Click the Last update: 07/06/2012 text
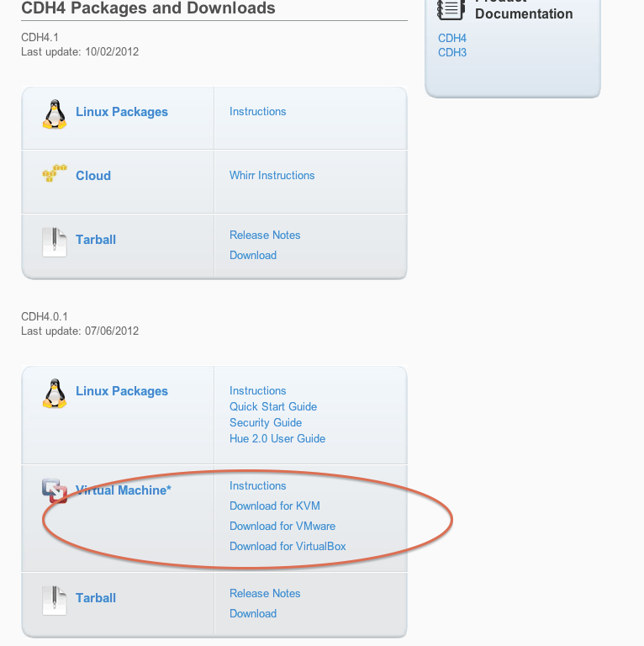644x646 pixels. pyautogui.click(x=80, y=331)
